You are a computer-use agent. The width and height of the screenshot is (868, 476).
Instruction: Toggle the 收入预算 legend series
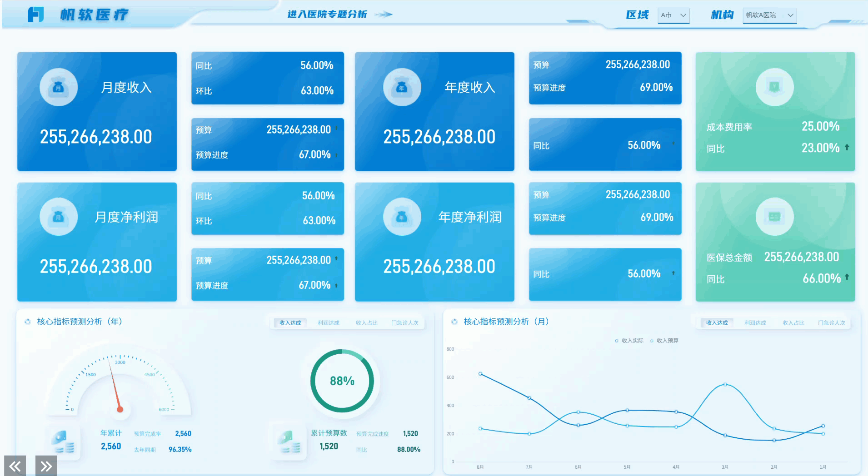tap(664, 341)
